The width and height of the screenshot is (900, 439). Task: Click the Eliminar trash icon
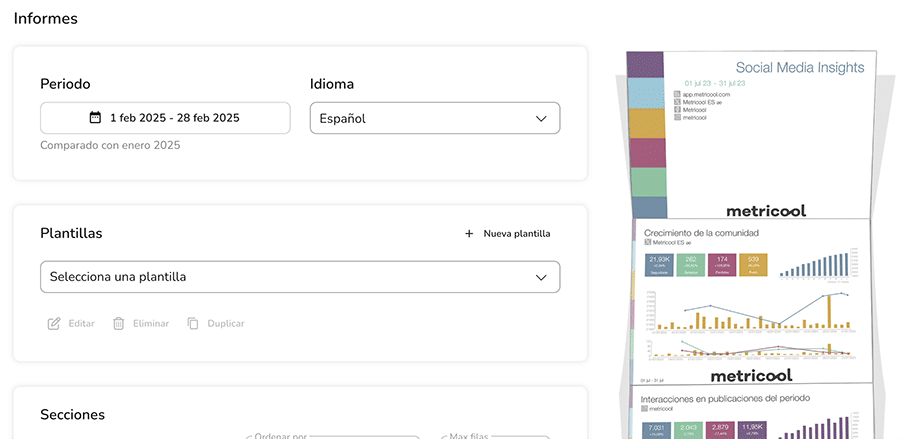[118, 324]
